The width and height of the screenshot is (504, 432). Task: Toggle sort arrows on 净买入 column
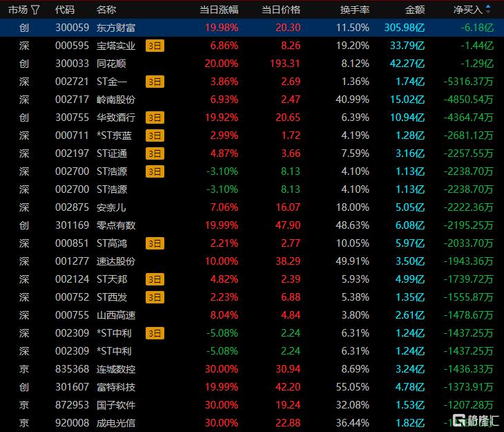pos(488,10)
